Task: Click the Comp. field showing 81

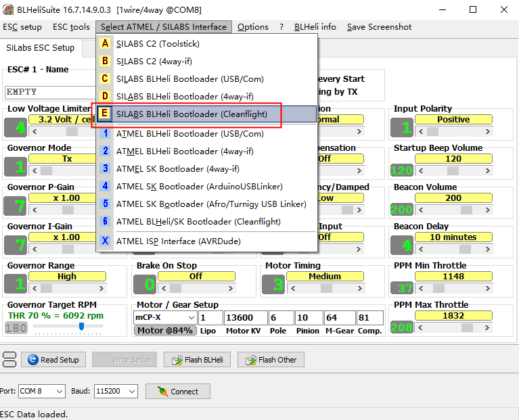Action: pos(369,317)
